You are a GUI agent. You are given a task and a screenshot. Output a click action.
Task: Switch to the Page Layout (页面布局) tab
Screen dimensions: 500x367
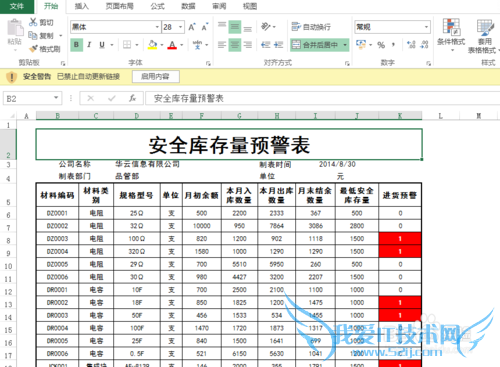point(120,6)
